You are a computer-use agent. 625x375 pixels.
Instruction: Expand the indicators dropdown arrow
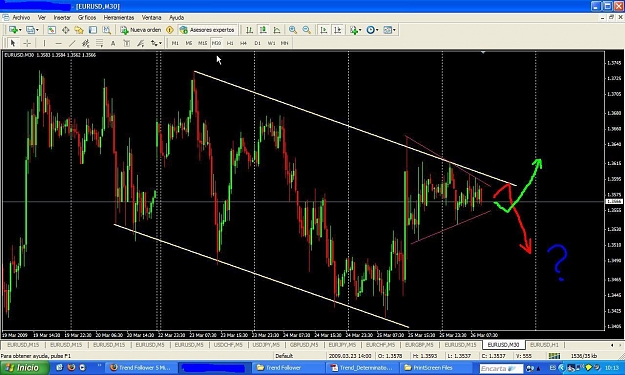(x=360, y=30)
